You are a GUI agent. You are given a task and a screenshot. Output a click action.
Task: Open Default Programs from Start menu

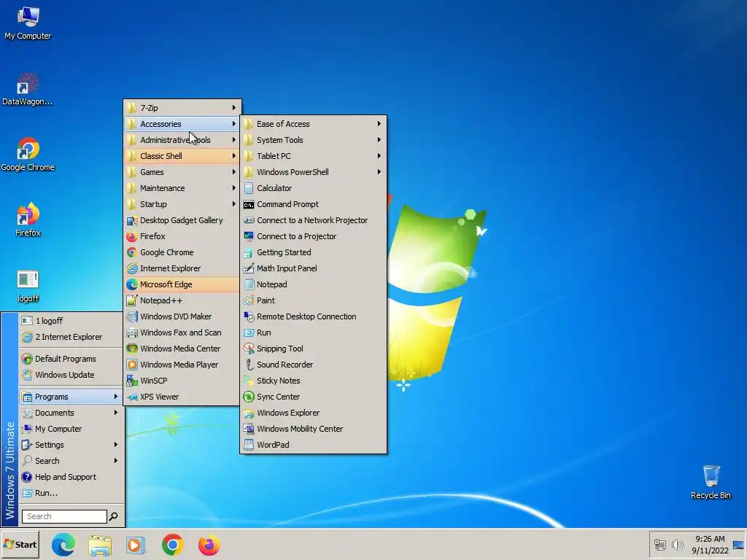(x=71, y=359)
